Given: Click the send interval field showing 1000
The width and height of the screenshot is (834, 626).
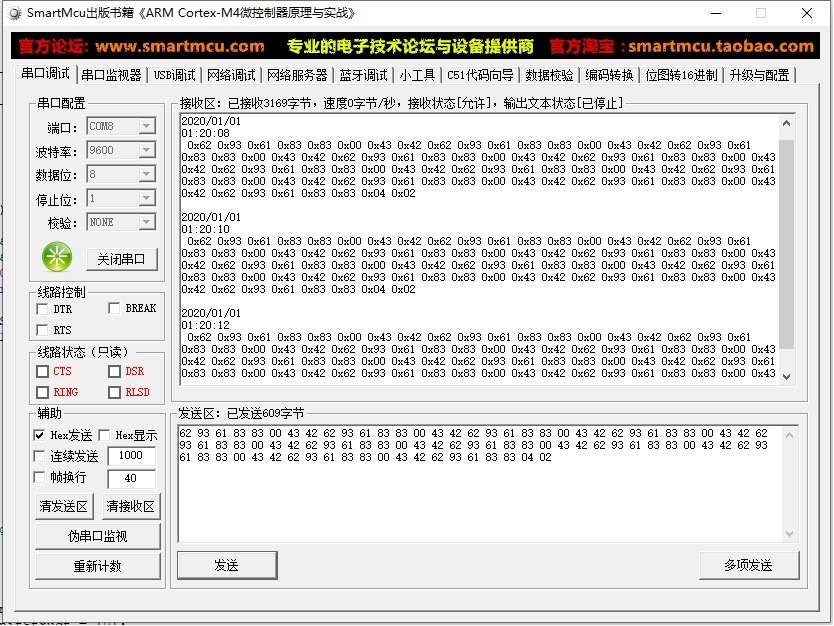Looking at the screenshot, I should point(133,456).
